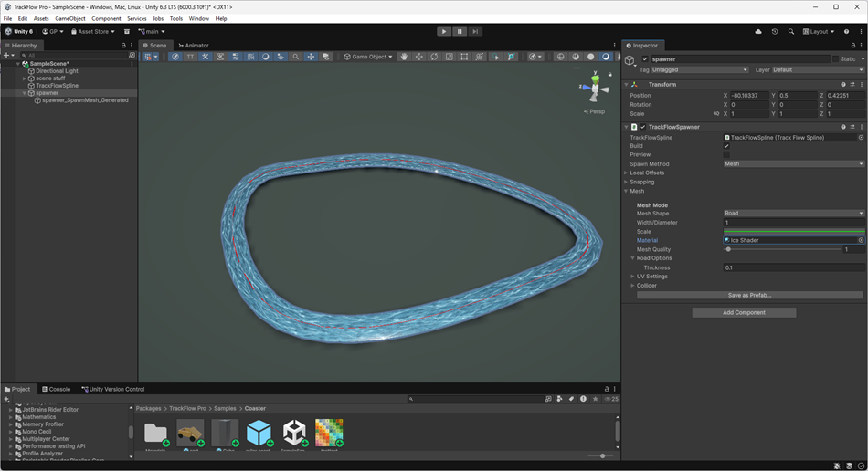The height and width of the screenshot is (471, 868).
Task: Adjust the Mesh Quality slider
Action: 728,249
